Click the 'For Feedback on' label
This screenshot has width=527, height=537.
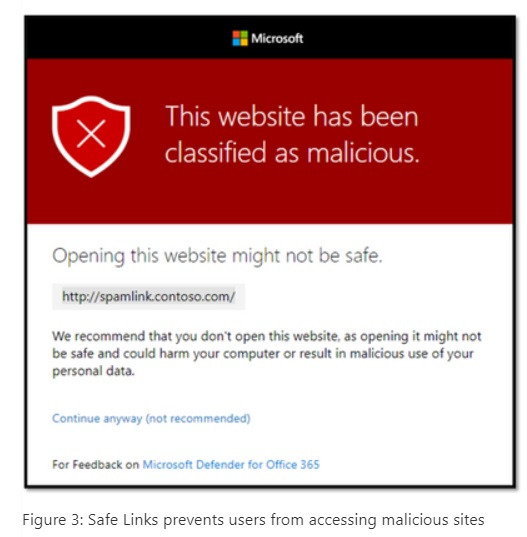(96, 464)
